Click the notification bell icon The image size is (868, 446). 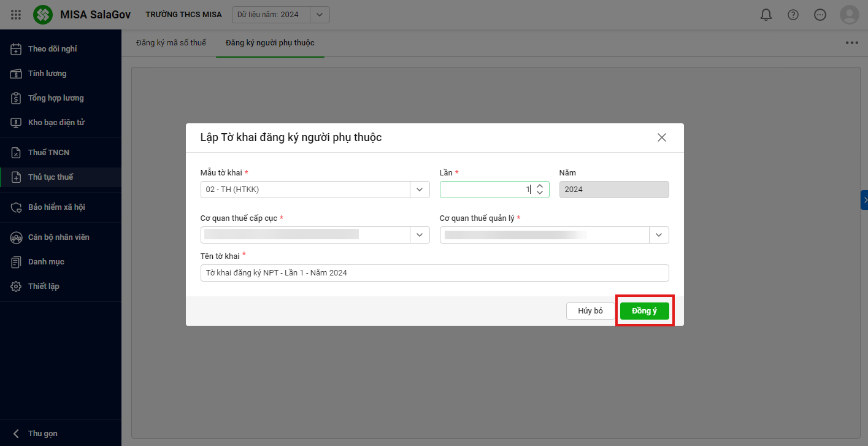point(766,15)
